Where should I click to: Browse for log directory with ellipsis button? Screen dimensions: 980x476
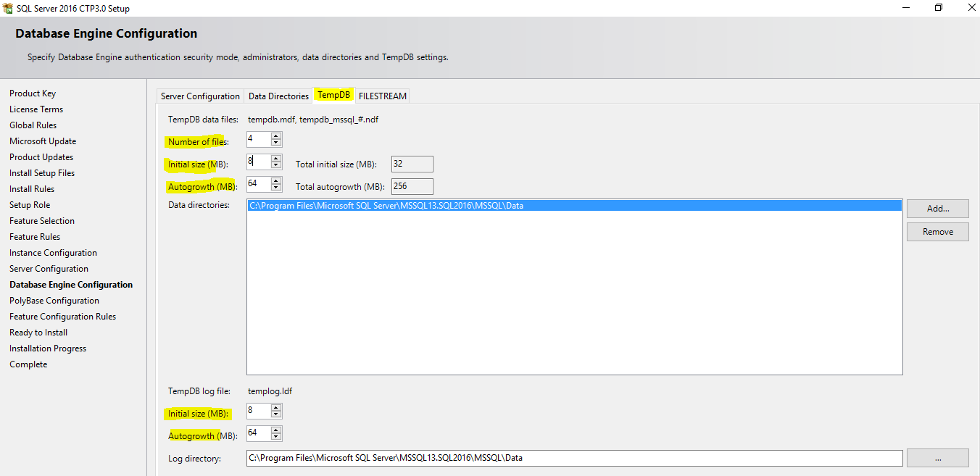tap(937, 458)
